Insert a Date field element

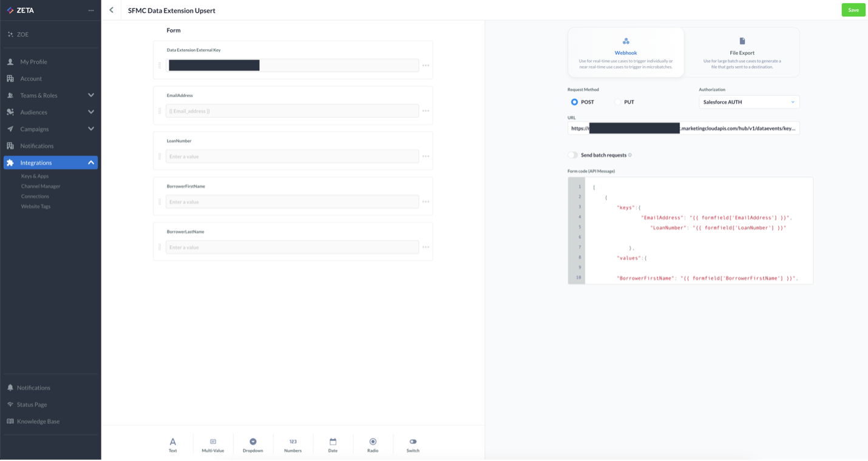coord(333,445)
